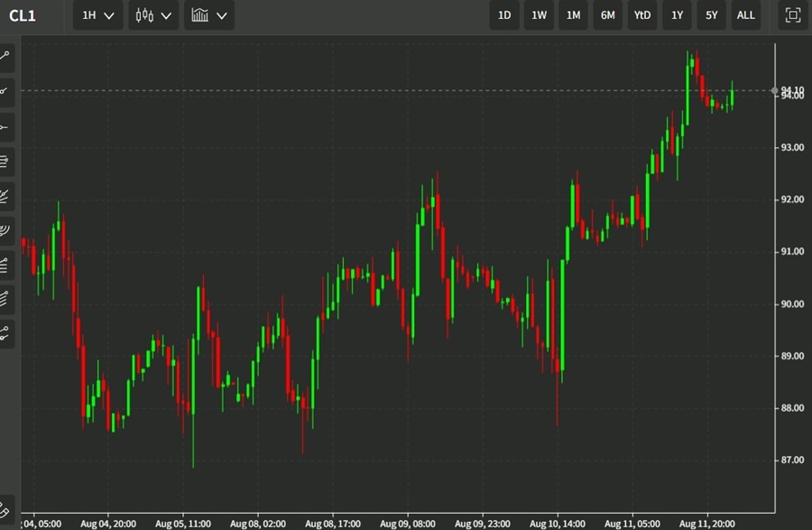The image size is (812, 530).
Task: Click the CL1 symbol name
Action: pyautogui.click(x=23, y=15)
